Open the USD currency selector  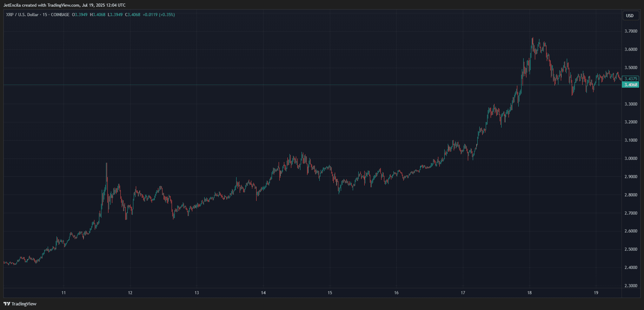(x=630, y=15)
